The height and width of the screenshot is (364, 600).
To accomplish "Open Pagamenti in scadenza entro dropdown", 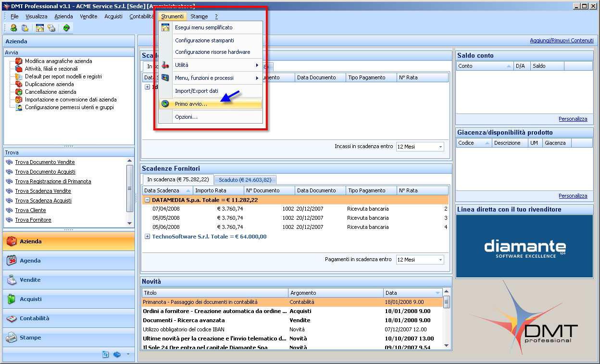I will [x=440, y=260].
